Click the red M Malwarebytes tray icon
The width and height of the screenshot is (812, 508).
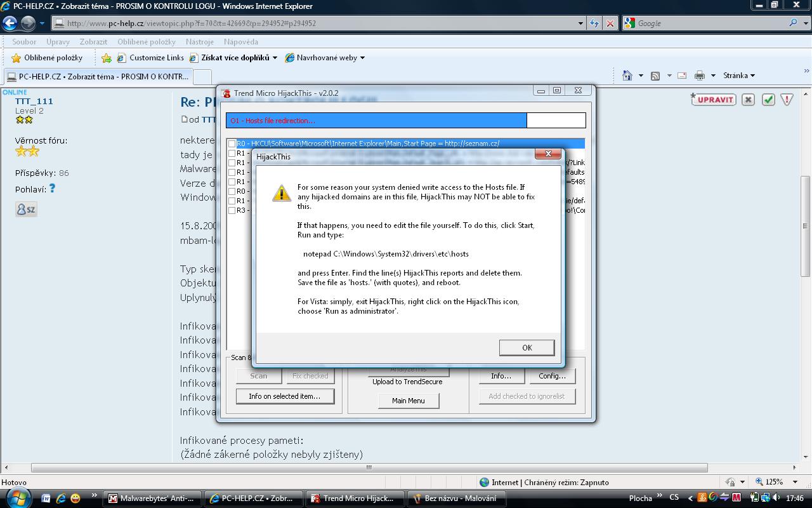737,498
